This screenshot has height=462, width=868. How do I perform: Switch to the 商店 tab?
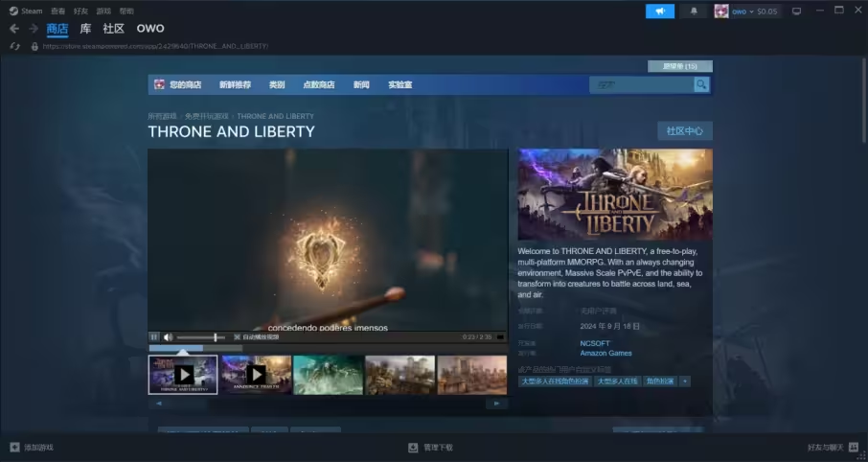coord(57,29)
